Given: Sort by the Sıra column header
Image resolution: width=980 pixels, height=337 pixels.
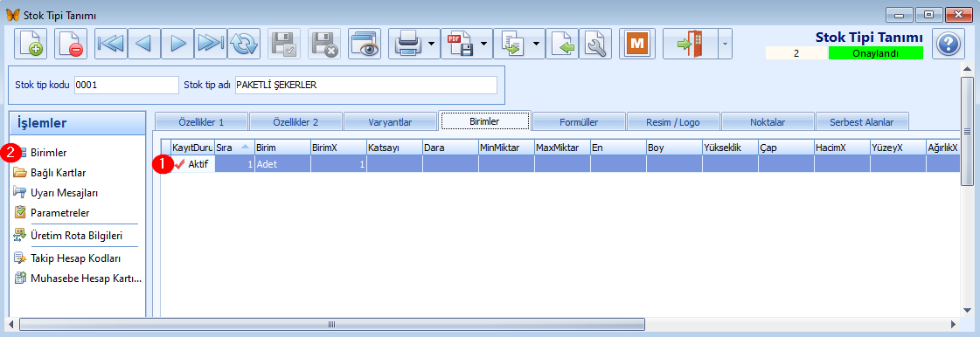Looking at the screenshot, I should tap(233, 148).
